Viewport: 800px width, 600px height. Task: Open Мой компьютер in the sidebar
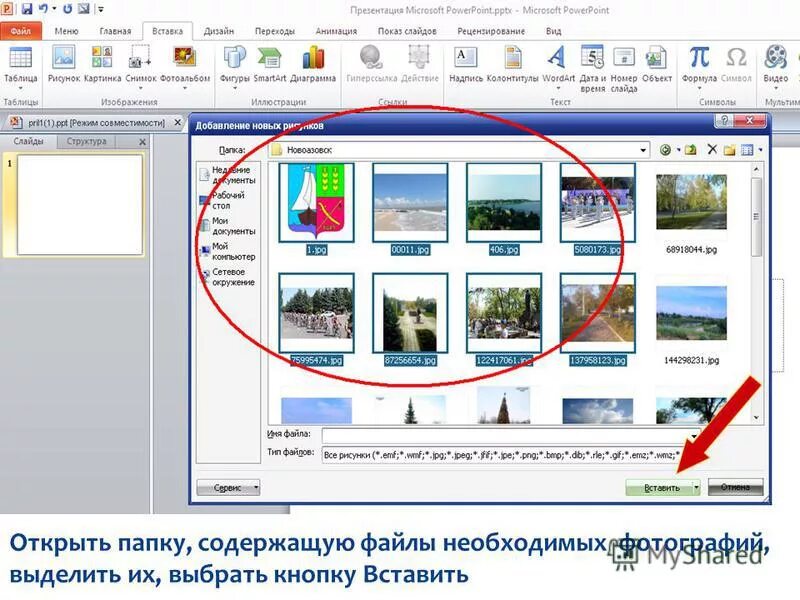228,252
